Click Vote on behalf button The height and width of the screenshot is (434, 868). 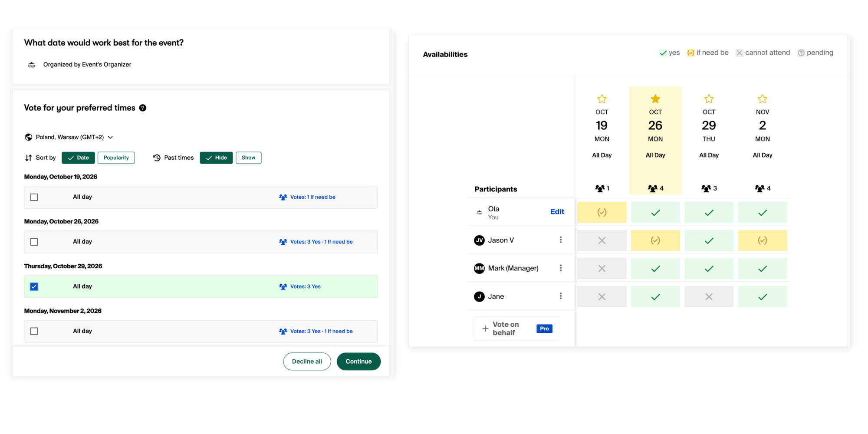[x=516, y=329]
